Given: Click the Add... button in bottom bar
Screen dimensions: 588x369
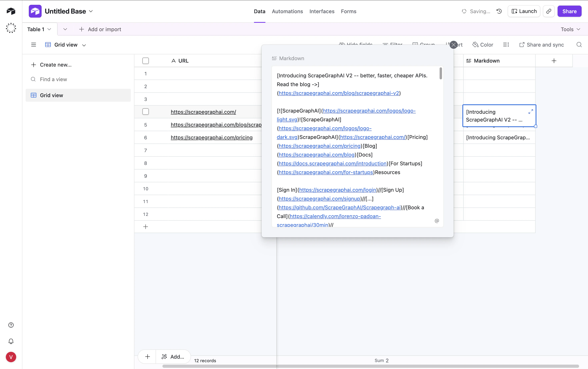Looking at the screenshot, I should pyautogui.click(x=173, y=357).
